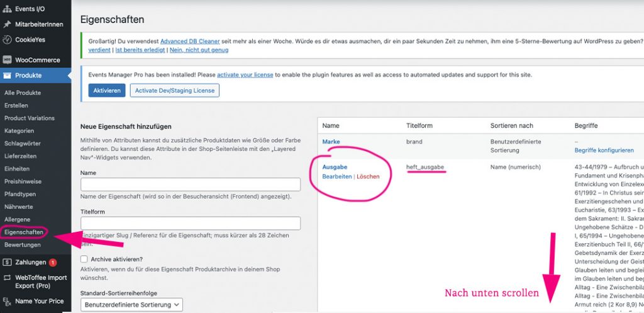Click Bearbeiten under Ausgabe attribute
Screen dimensions: 644x313
(336, 177)
